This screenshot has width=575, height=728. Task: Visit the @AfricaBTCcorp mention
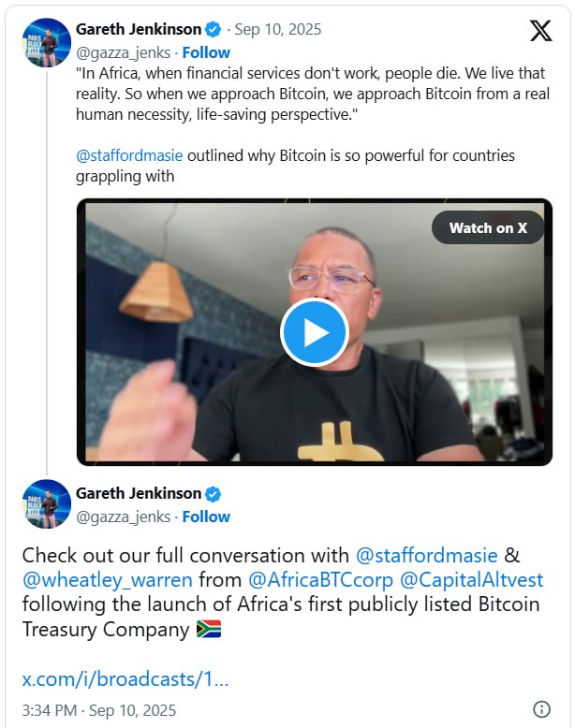pyautogui.click(x=321, y=580)
